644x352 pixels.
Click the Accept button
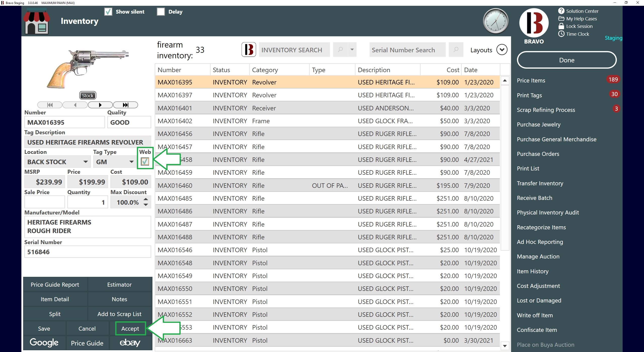(130, 328)
